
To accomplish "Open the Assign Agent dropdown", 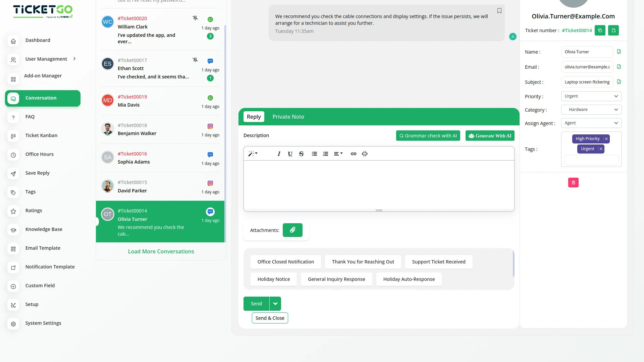I will point(591,123).
